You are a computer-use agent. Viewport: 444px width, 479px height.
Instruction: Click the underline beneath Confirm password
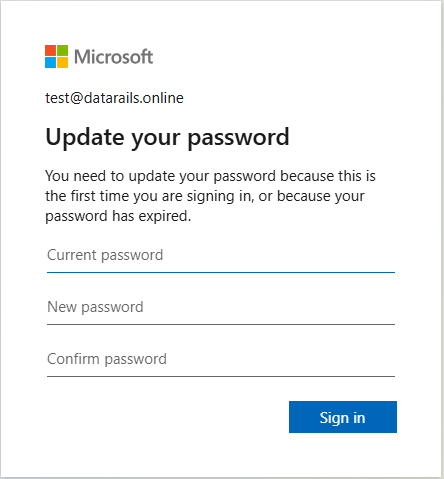221,376
